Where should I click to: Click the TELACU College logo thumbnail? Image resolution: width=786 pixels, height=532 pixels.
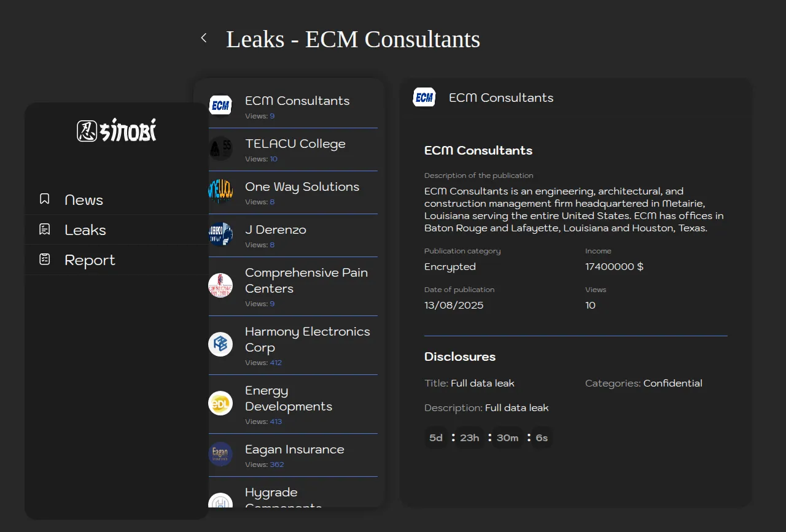point(220,148)
